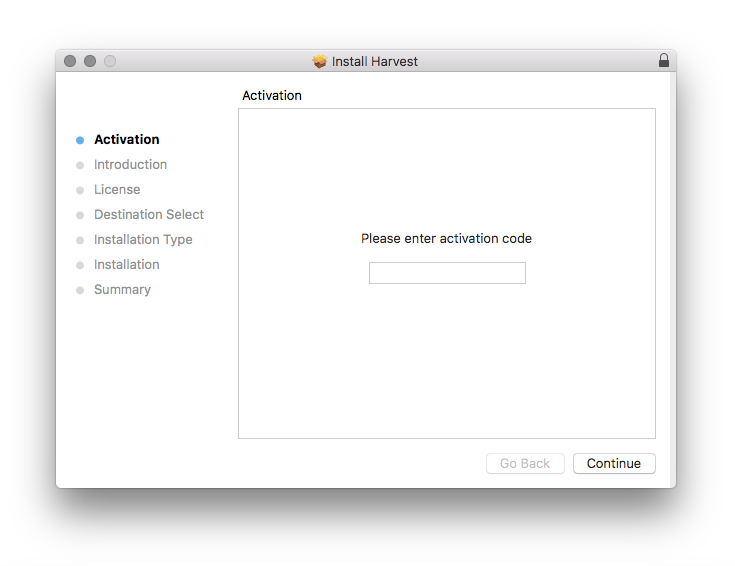The height and width of the screenshot is (566, 735).
Task: Click the lock icon in the title bar
Action: coord(663,61)
